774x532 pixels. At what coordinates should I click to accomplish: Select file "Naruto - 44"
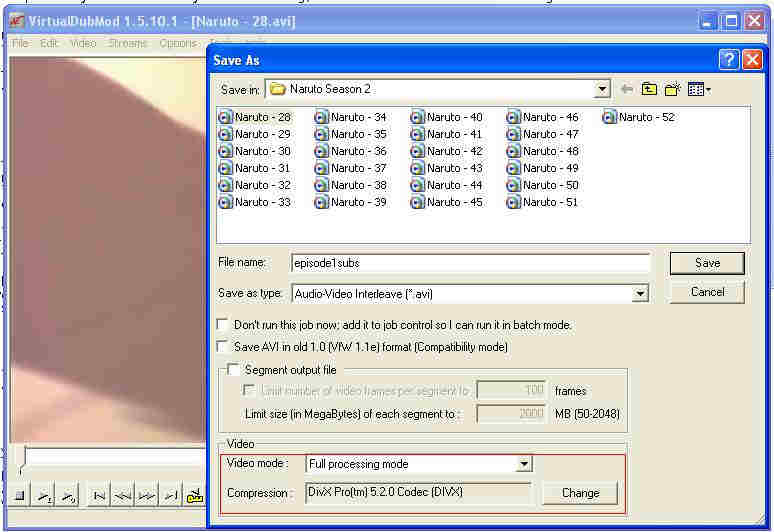click(x=446, y=185)
